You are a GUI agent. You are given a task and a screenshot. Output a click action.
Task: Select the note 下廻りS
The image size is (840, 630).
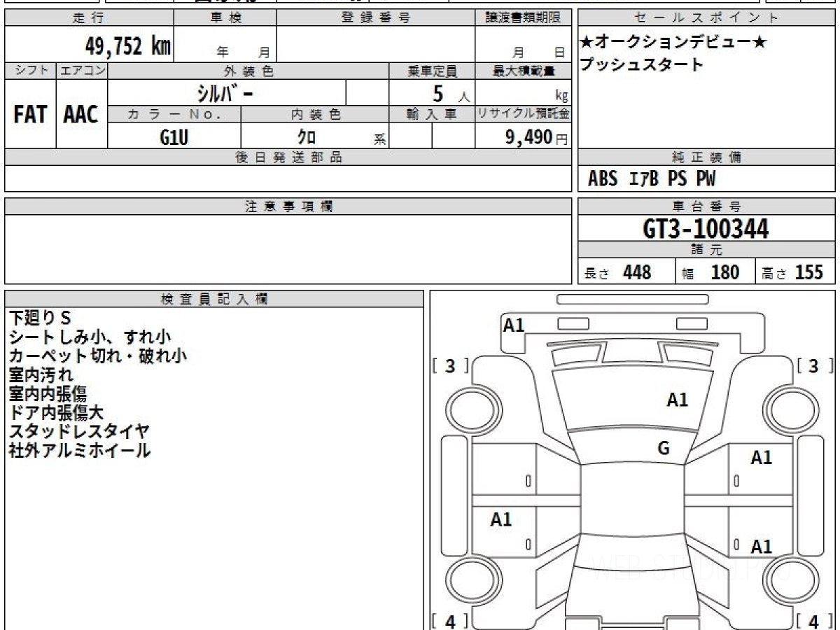41,318
